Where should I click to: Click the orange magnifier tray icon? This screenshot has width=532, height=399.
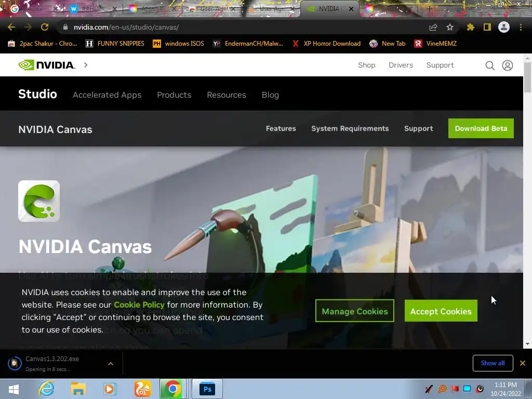(442, 389)
